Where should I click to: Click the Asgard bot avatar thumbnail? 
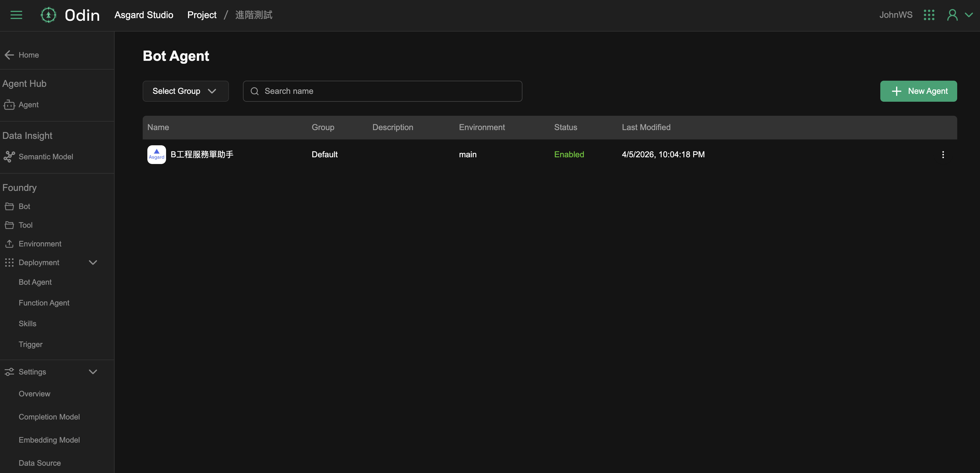coord(156,154)
